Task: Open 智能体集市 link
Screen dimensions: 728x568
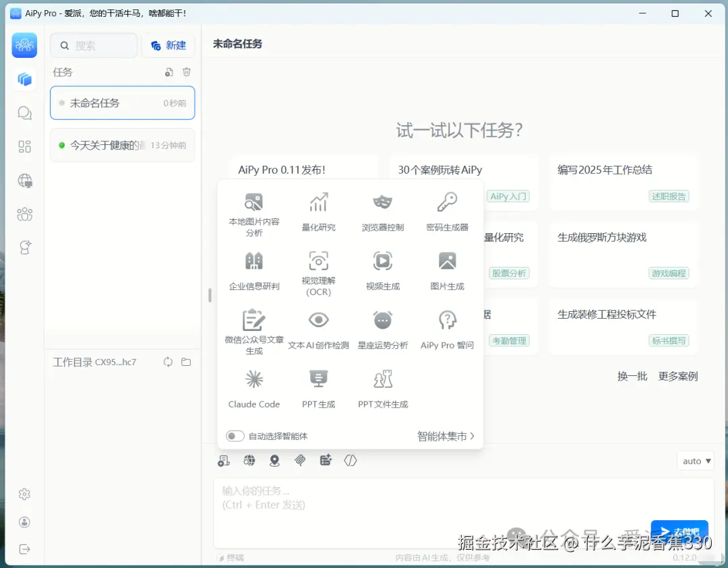Action: point(446,436)
